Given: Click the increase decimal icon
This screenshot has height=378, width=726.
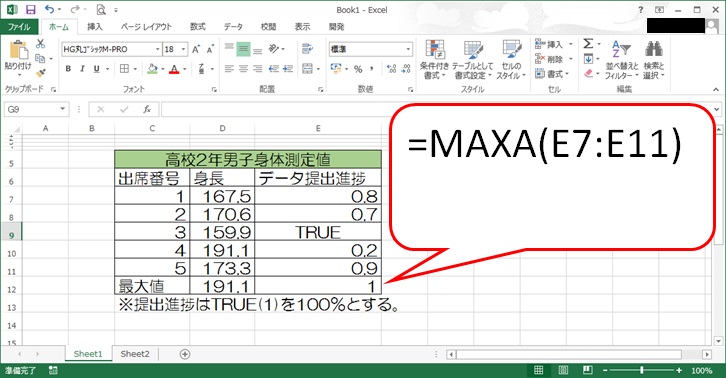Looking at the screenshot, I should pyautogui.click(x=391, y=69).
